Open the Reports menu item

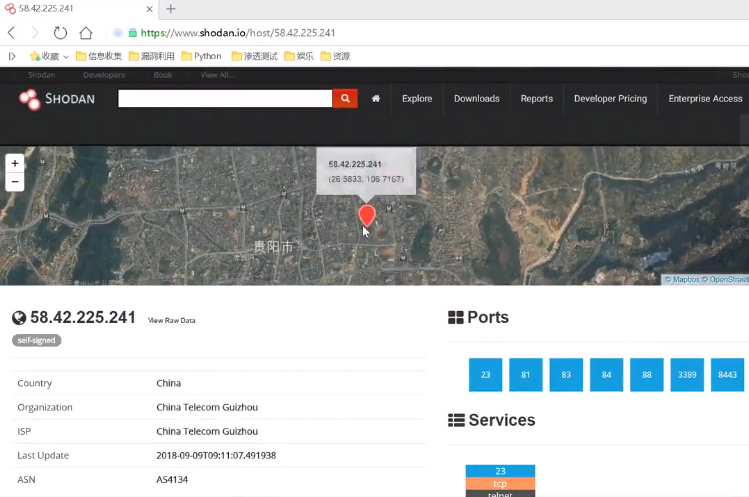coord(536,98)
